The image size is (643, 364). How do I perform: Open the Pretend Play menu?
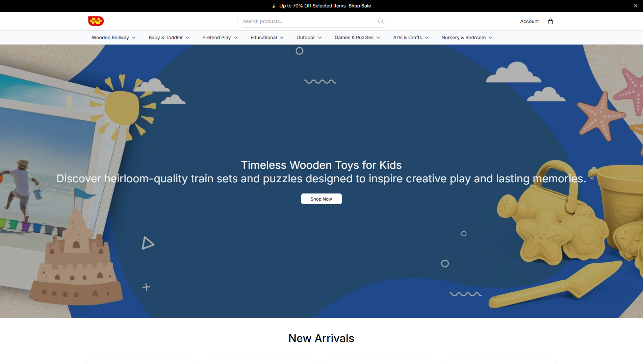(220, 37)
